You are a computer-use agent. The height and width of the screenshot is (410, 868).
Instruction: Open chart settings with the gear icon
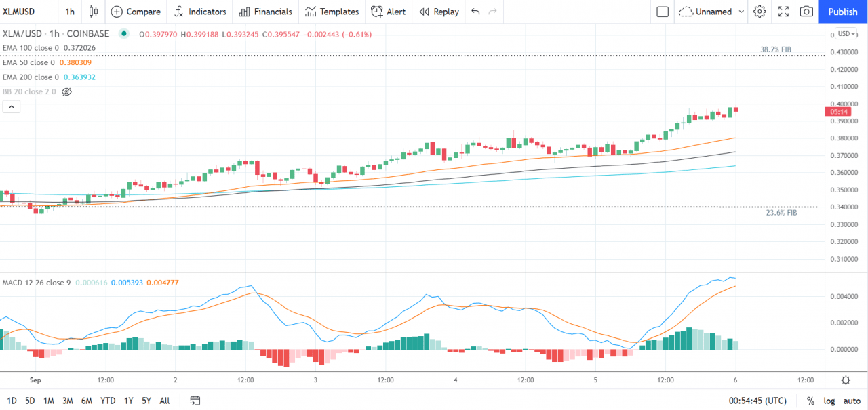coord(759,12)
